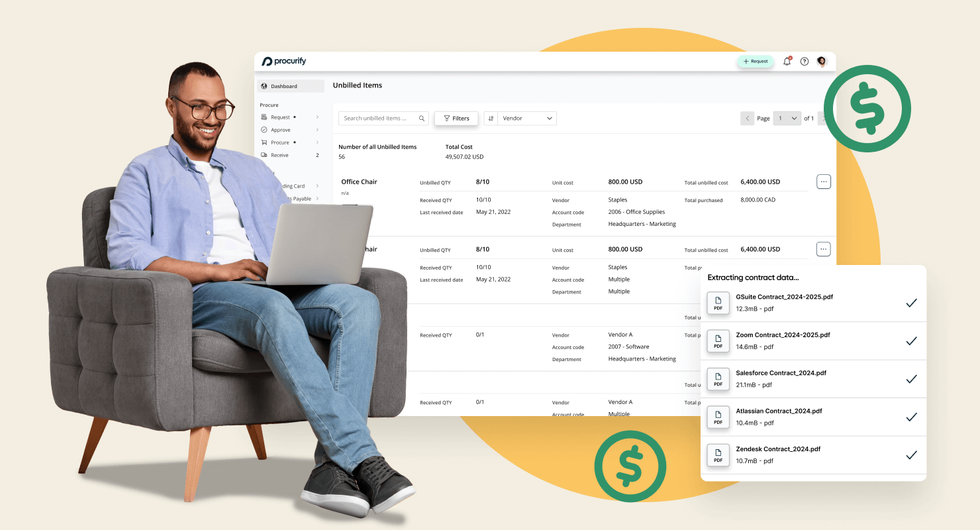980x530 pixels.
Task: Open the user profile avatar
Action: point(822,61)
